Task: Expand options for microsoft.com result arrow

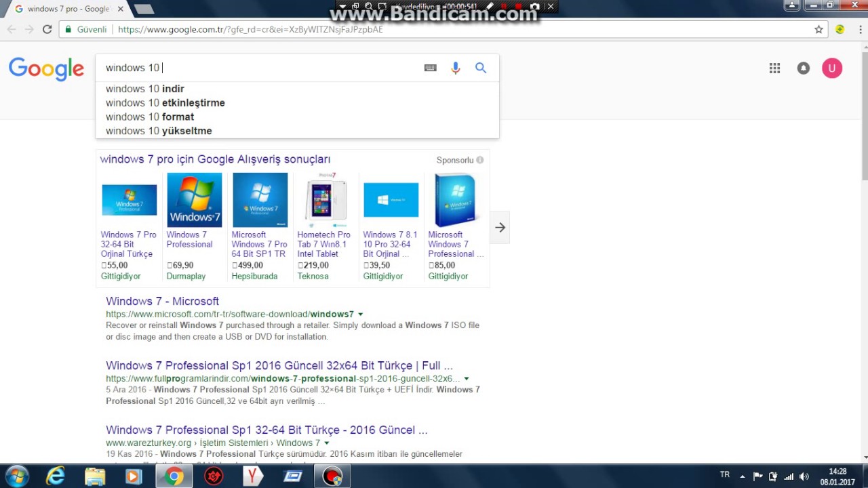Action: pos(360,314)
